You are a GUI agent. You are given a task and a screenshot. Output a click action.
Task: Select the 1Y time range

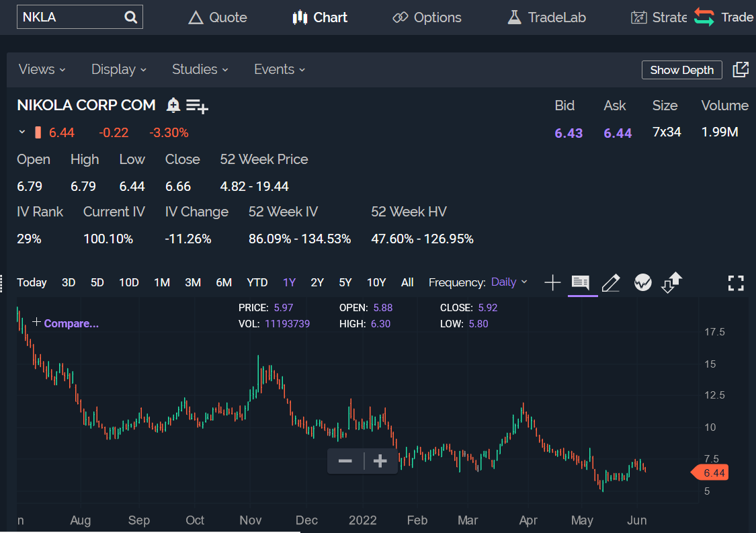pyautogui.click(x=289, y=282)
